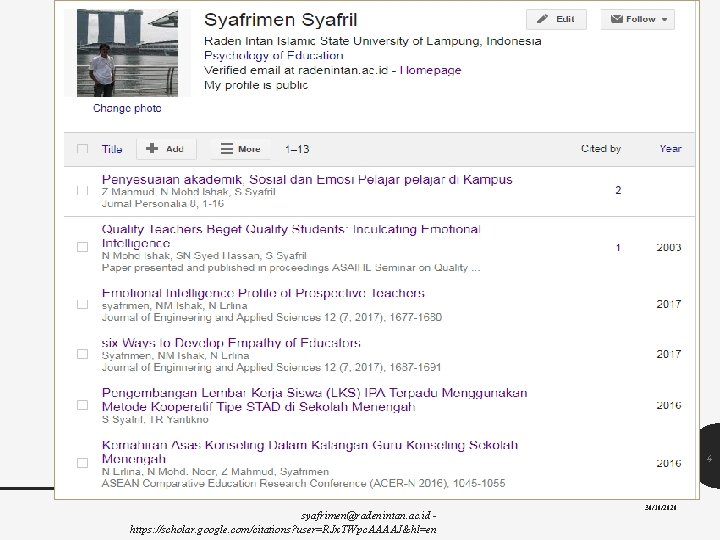Click the Change photo link
The image size is (720, 540).
coord(127,108)
